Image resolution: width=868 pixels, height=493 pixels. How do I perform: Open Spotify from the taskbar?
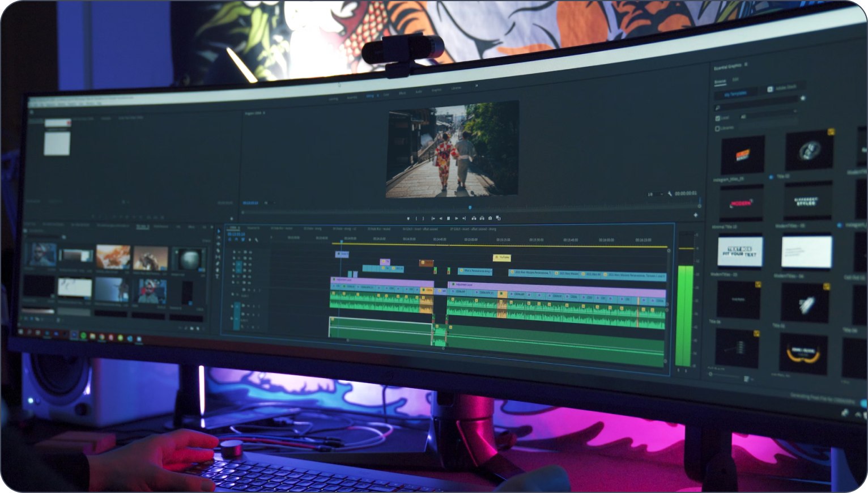(x=83, y=336)
